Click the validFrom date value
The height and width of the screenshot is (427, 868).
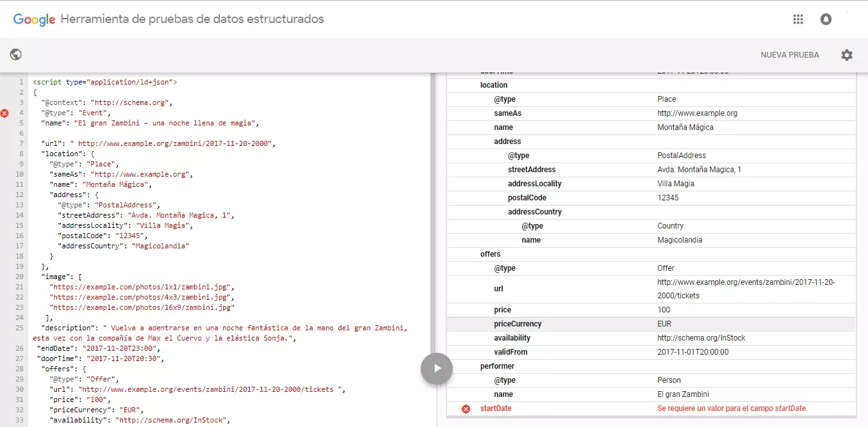pyautogui.click(x=693, y=352)
